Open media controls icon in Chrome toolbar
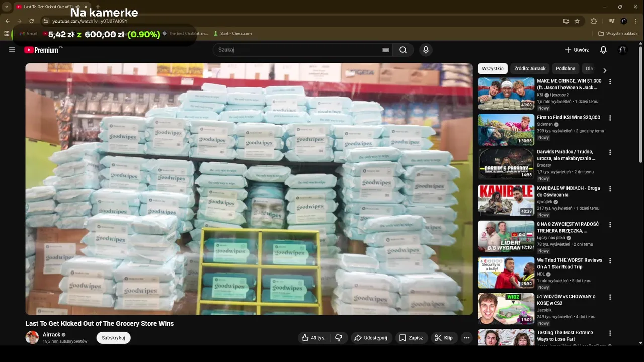The image size is (644, 362). tap(612, 21)
